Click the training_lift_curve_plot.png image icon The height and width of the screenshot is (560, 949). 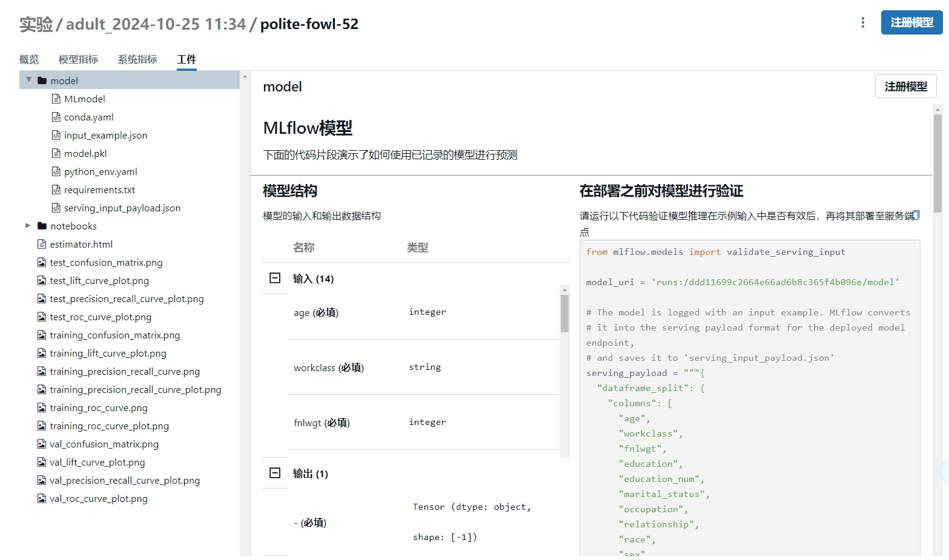42,353
